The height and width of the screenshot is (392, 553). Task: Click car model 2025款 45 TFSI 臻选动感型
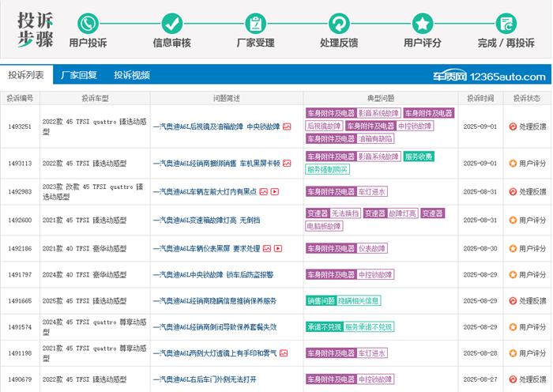(85, 300)
